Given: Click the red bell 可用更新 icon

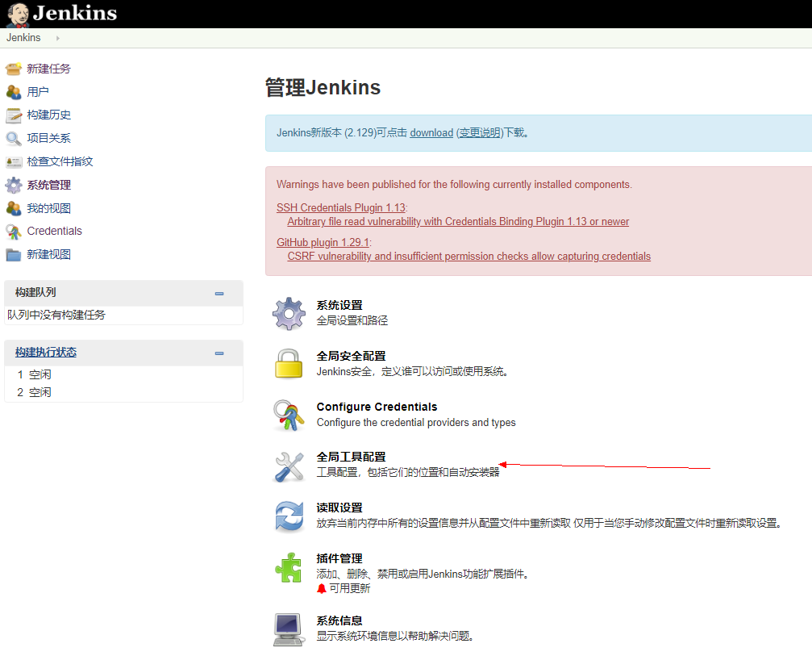Looking at the screenshot, I should [x=322, y=589].
